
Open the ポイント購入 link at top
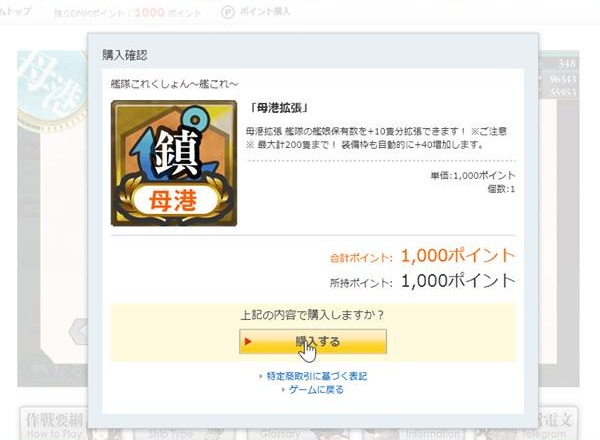pyautogui.click(x=265, y=12)
